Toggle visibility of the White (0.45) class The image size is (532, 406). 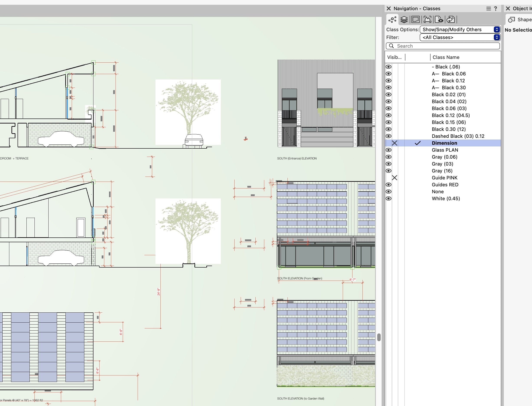[x=389, y=198]
